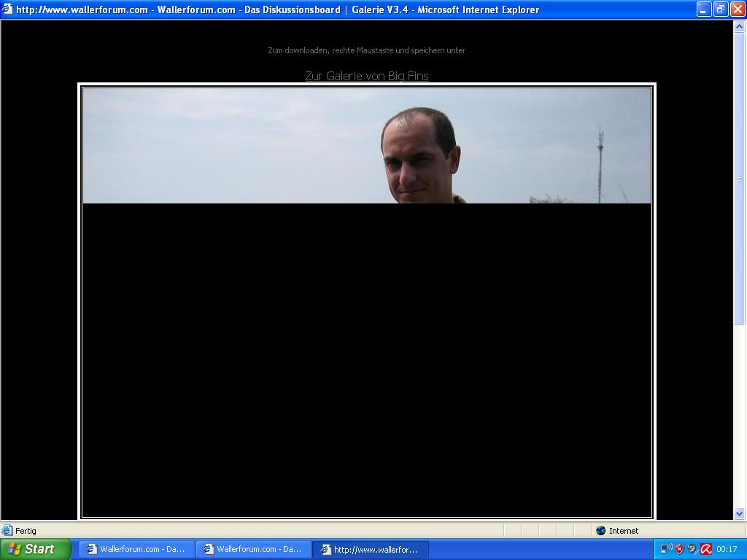Click the 'Zum downloaden' instruction text
747x560 pixels.
pos(366,50)
